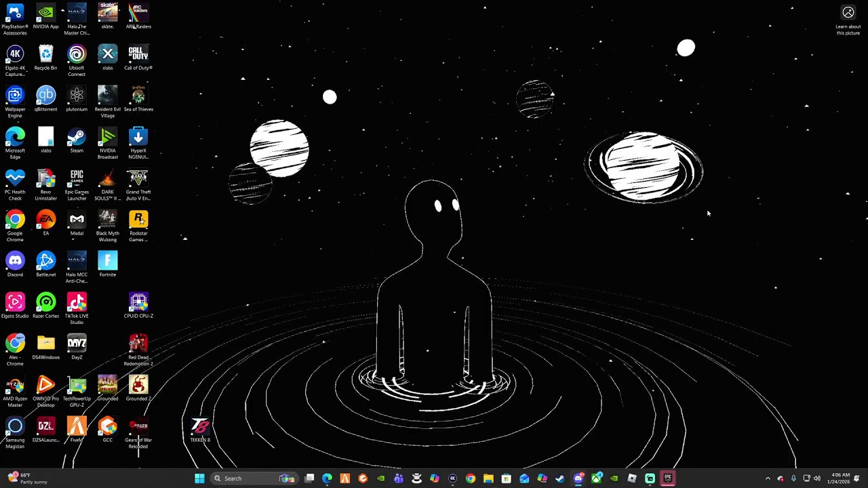Select the Microsoft Edge desktop shortcut
868x488 pixels.
15,144
